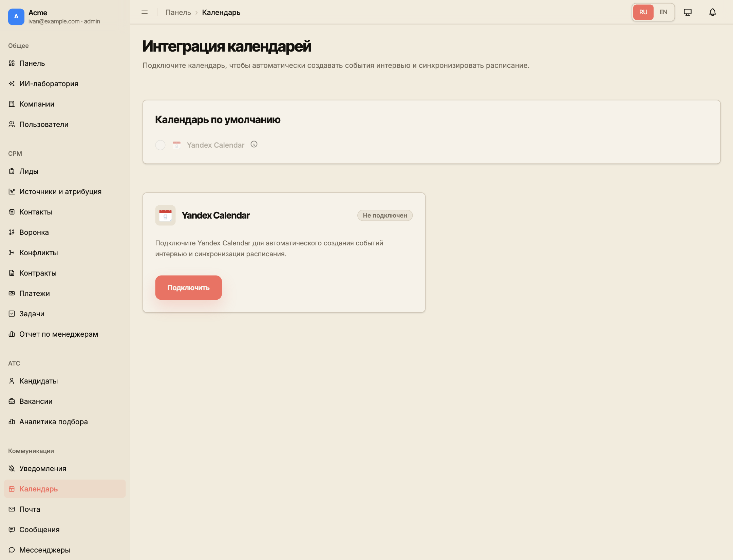Open Конфликты in the sidebar
The image size is (733, 560).
(x=65, y=253)
